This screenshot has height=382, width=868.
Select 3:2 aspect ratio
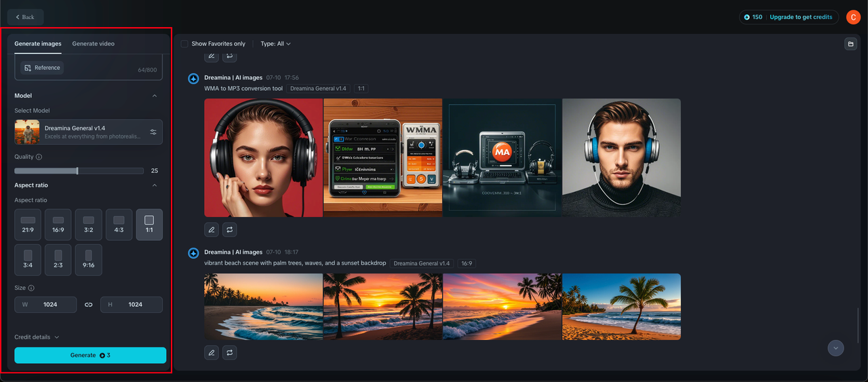[89, 225]
